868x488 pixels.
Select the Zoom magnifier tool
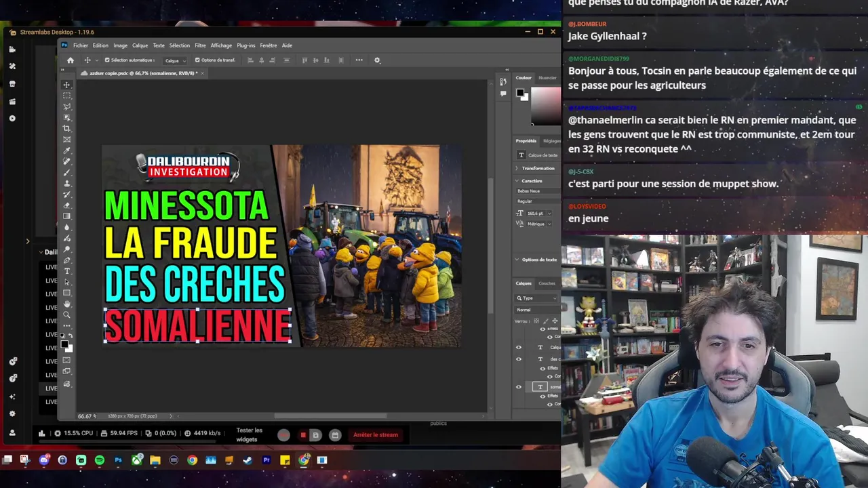(x=66, y=314)
